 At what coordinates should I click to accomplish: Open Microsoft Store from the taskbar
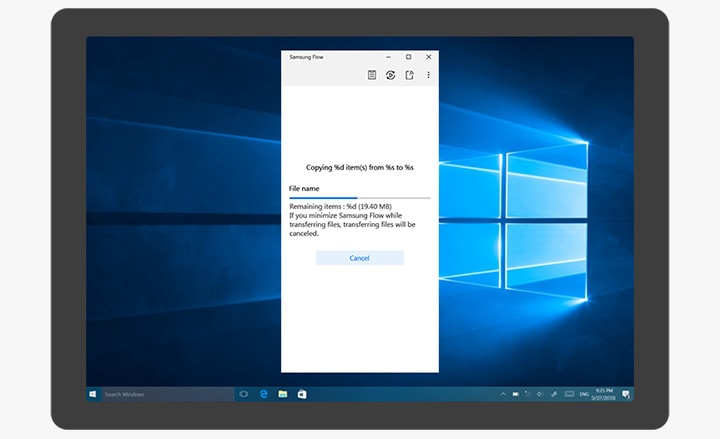tap(301, 394)
